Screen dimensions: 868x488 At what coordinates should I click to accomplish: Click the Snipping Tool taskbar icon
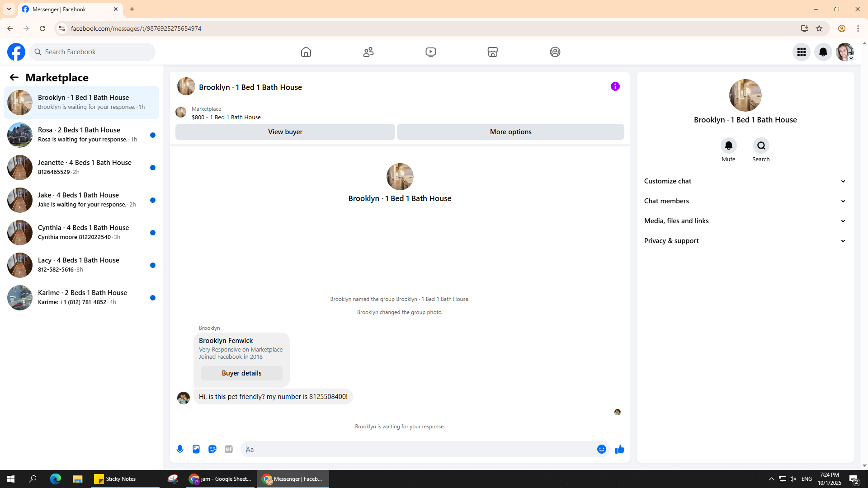point(173,479)
